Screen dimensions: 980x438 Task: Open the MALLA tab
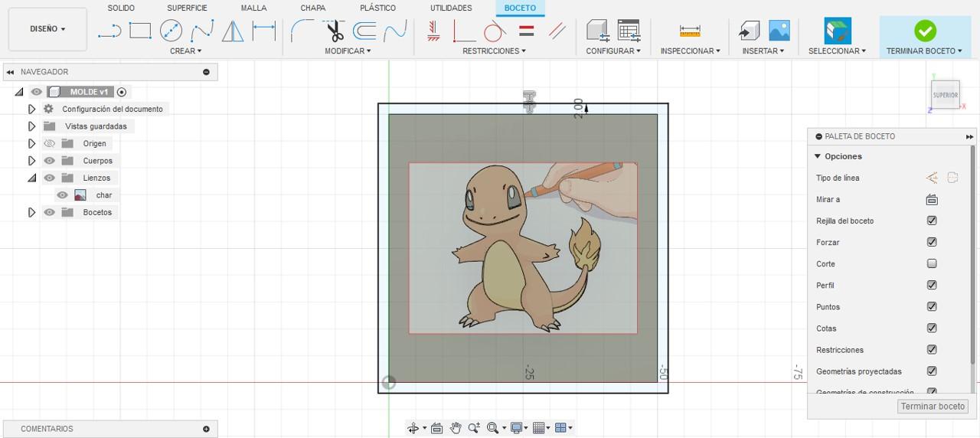(x=253, y=8)
